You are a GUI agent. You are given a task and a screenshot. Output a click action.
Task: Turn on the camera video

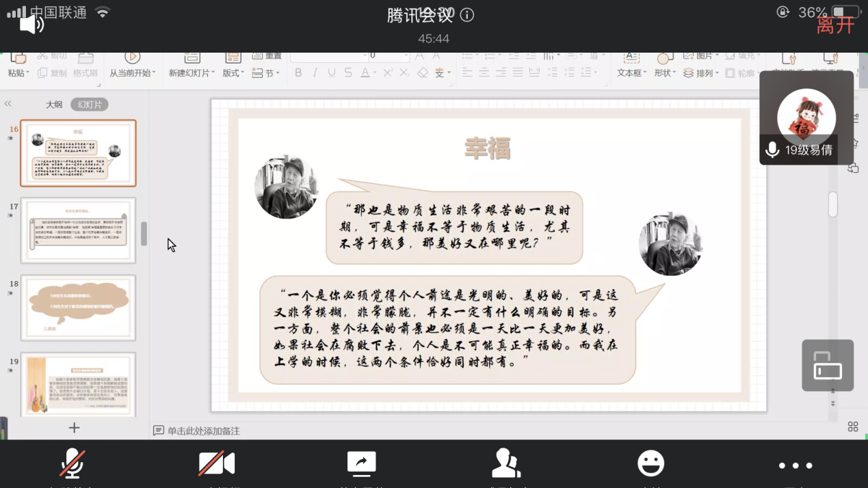[217, 464]
